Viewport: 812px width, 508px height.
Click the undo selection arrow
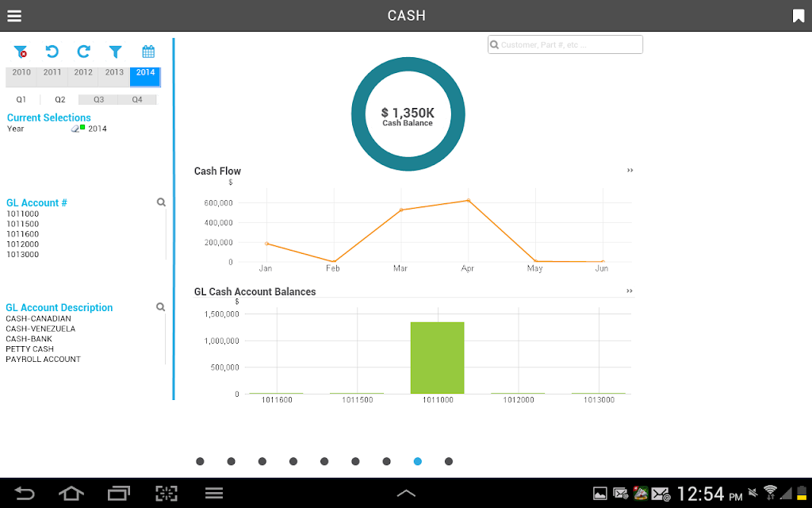click(52, 52)
